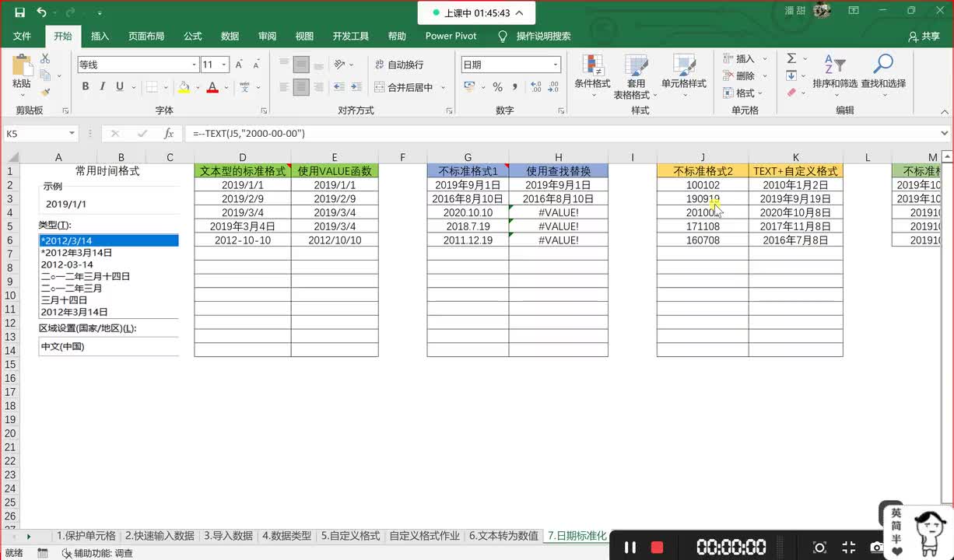The image size is (954, 560).
Task: Toggle top align button
Action: (x=284, y=65)
